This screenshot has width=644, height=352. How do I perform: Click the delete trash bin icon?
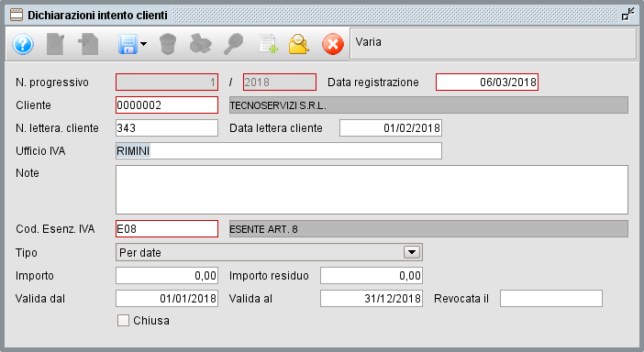(168, 44)
